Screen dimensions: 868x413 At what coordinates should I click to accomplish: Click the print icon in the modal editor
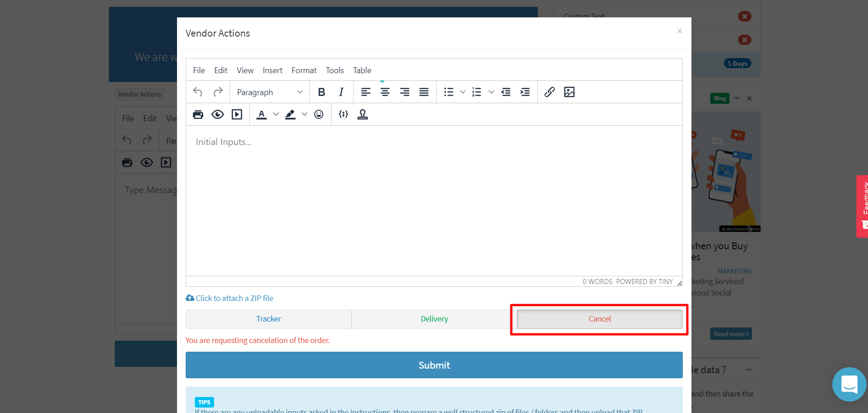198,114
